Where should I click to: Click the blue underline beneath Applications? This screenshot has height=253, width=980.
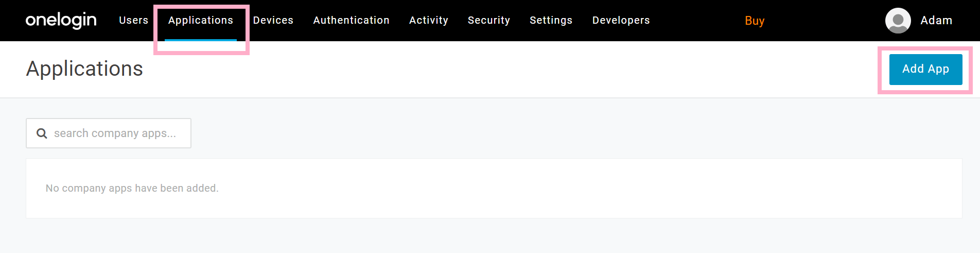click(201, 40)
